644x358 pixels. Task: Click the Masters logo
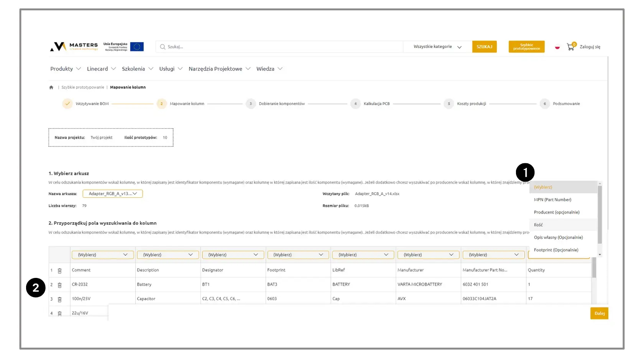tap(74, 47)
